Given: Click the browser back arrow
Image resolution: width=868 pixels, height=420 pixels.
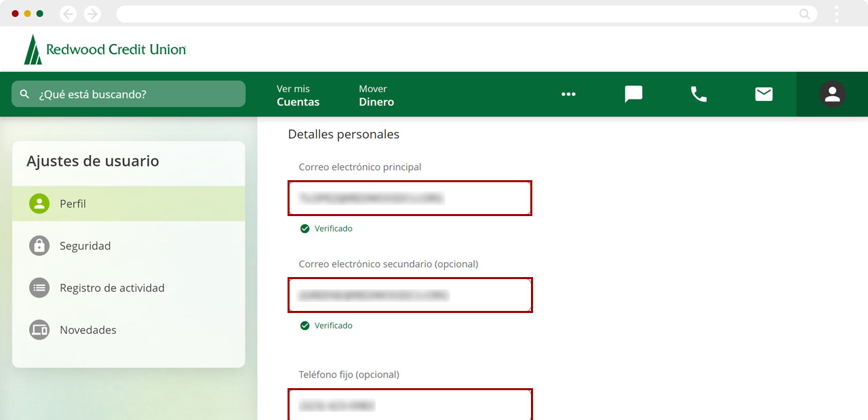Looking at the screenshot, I should click(68, 14).
